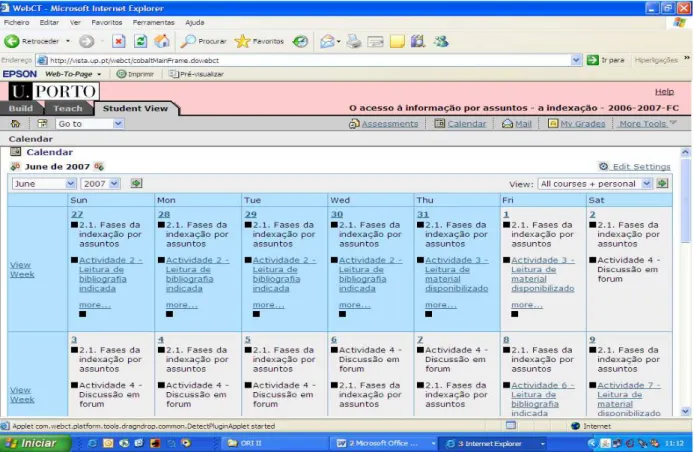Click U.PORTO logo
694x452 pixels.
(54, 92)
